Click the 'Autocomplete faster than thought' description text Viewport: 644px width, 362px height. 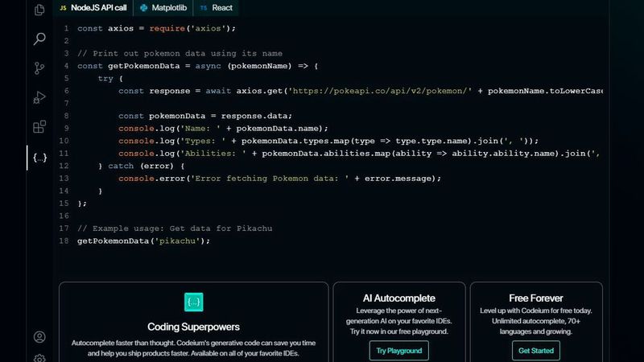click(193, 348)
